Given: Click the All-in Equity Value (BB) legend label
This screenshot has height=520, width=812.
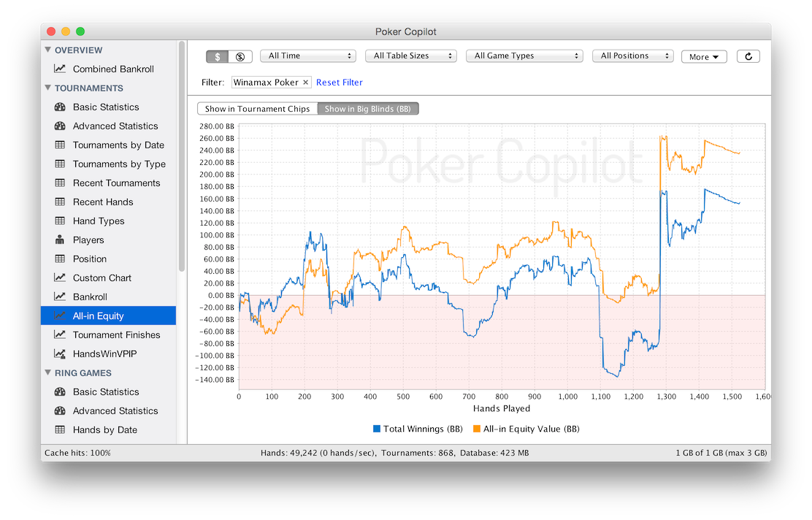Looking at the screenshot, I should [532, 429].
